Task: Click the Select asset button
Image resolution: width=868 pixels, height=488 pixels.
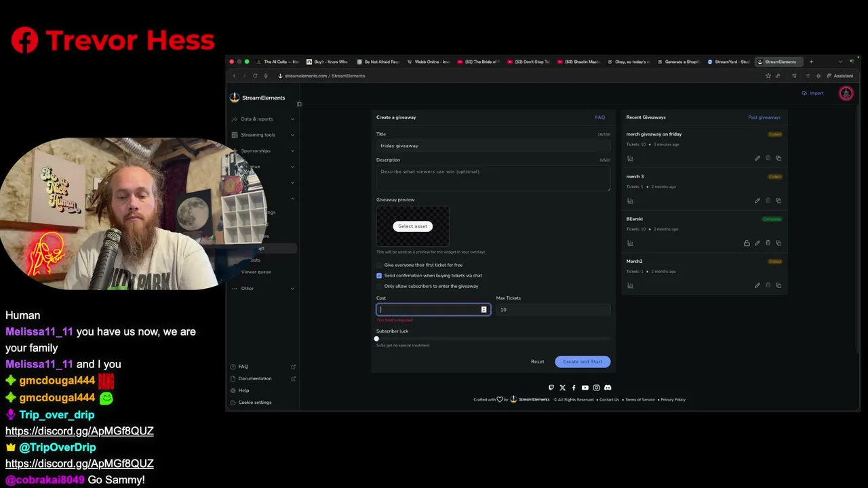Action: click(412, 226)
